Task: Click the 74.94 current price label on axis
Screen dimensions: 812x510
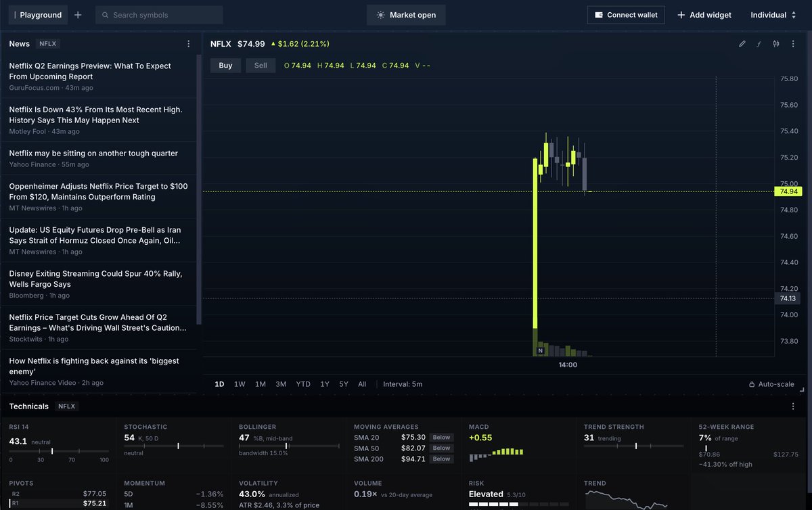Action: [788, 191]
